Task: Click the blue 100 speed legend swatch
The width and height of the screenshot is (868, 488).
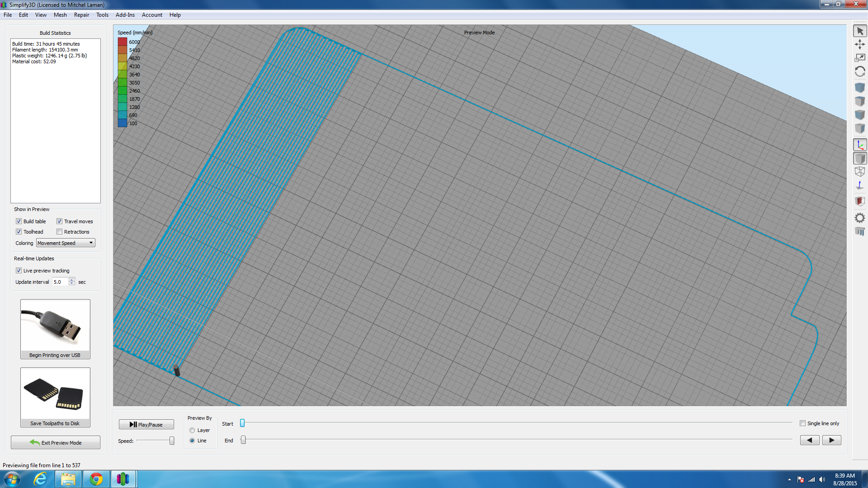Action: (x=123, y=123)
